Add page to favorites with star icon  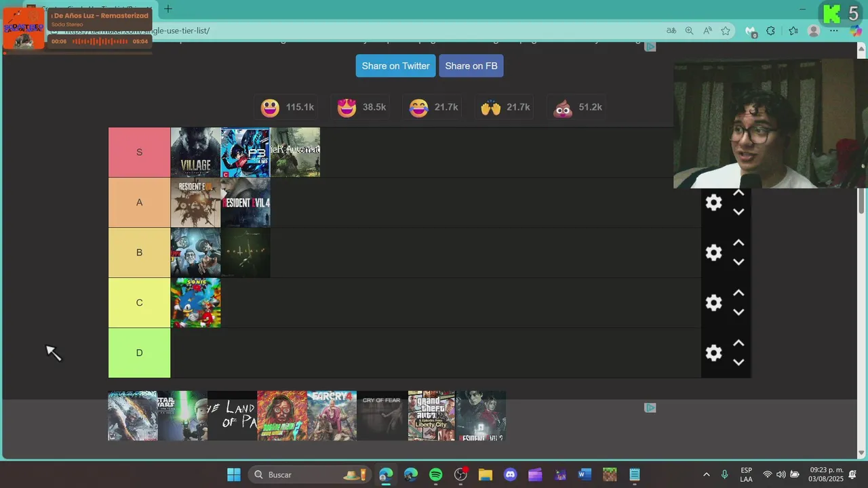[x=726, y=30]
